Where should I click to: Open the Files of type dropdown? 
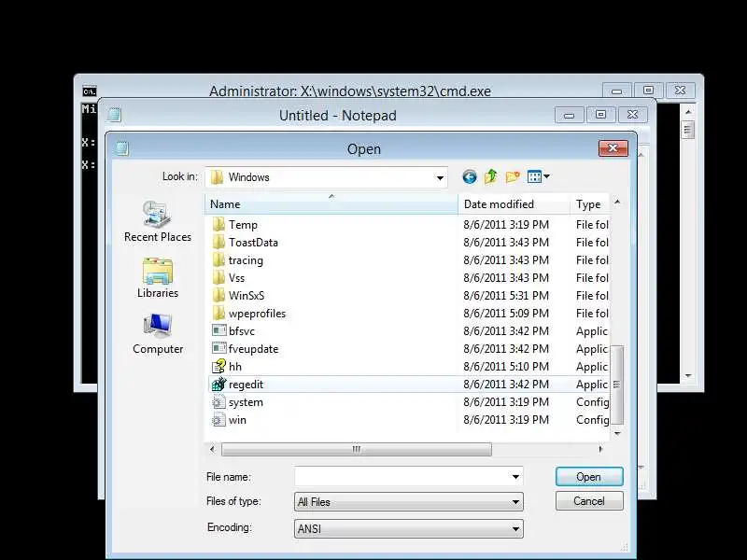click(x=409, y=502)
